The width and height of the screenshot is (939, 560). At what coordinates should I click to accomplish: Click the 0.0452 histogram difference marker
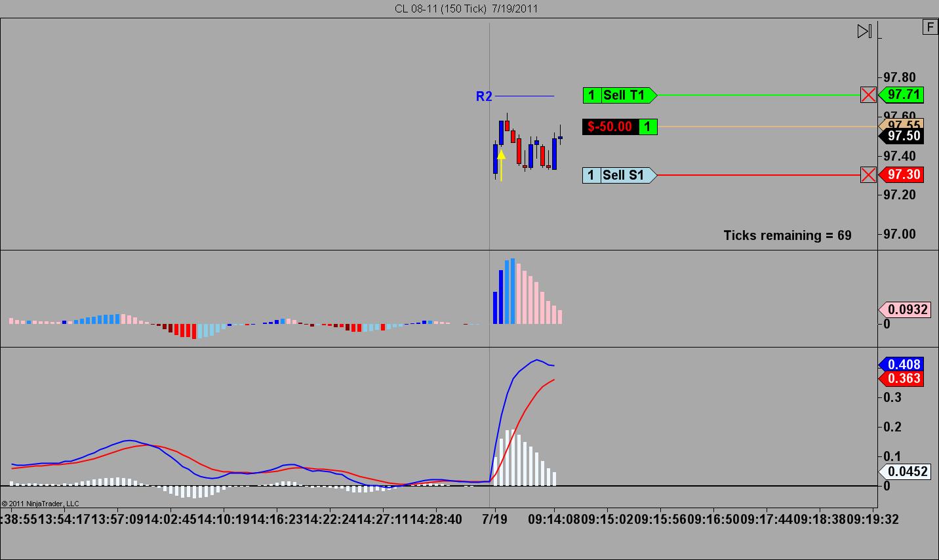click(904, 471)
